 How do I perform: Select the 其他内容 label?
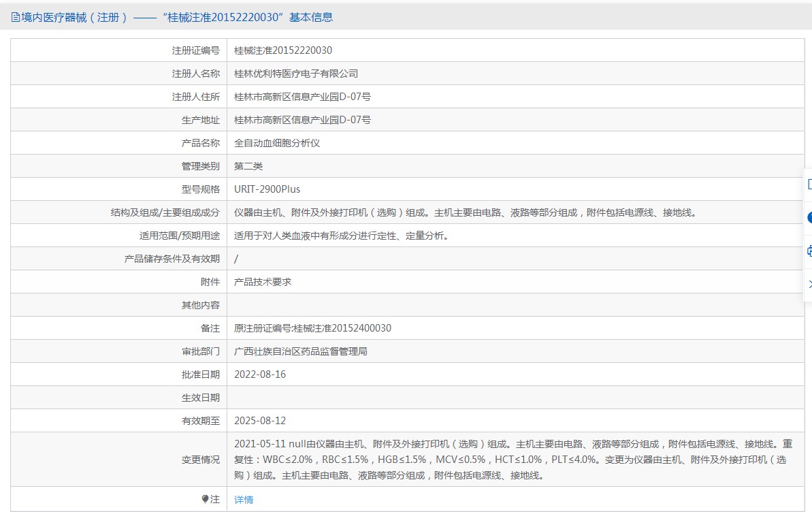(200, 305)
